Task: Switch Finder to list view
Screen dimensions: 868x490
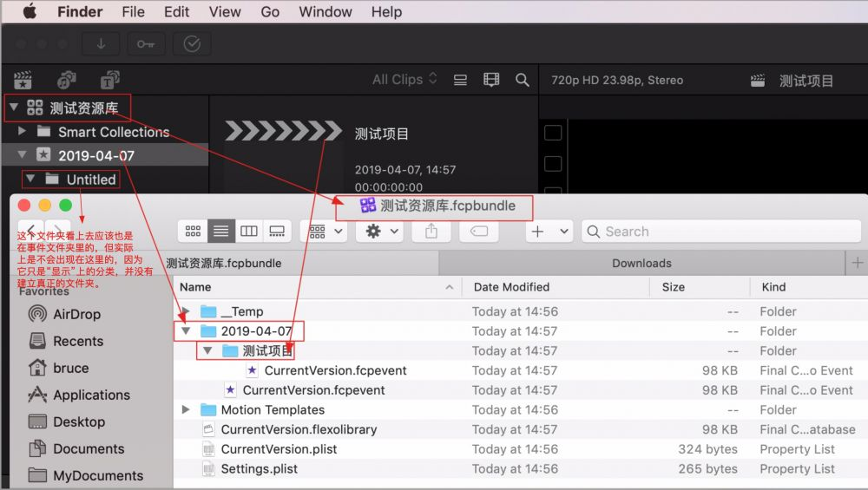Action: click(220, 232)
